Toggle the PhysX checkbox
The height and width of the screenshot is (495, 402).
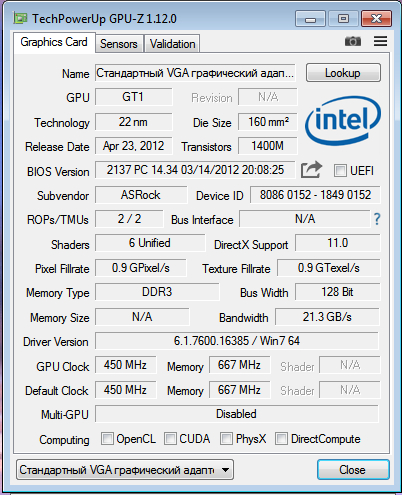point(226,439)
